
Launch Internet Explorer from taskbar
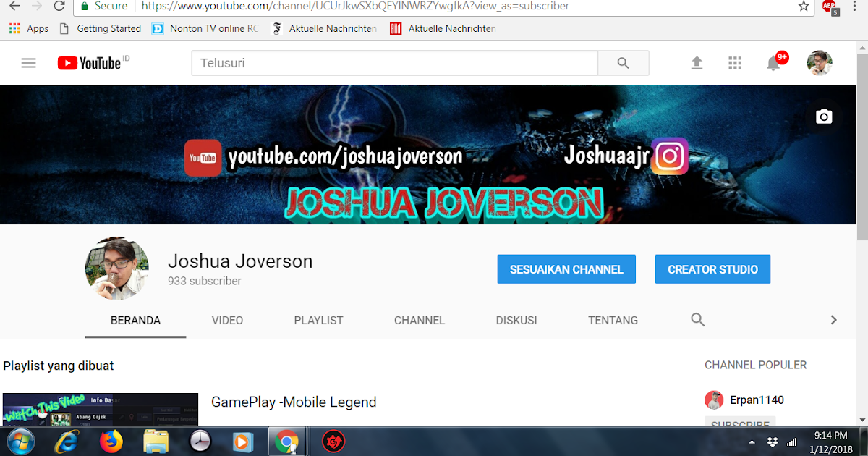click(x=67, y=441)
